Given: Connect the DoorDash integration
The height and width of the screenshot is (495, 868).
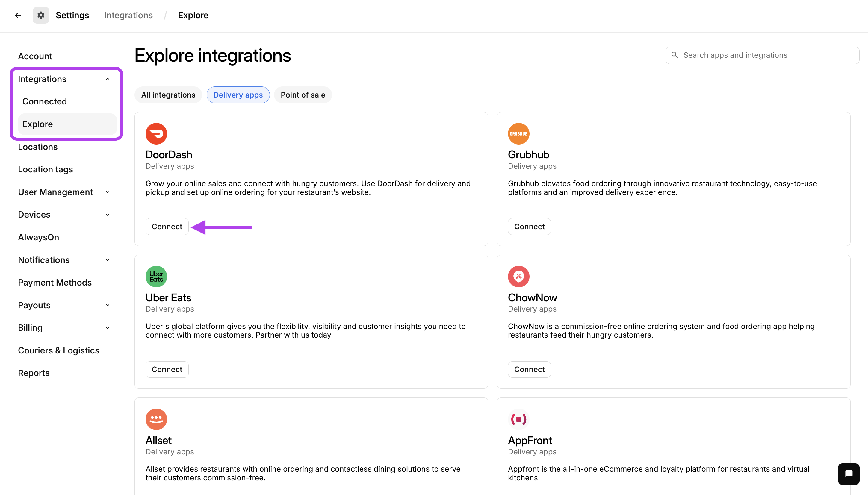Looking at the screenshot, I should tap(167, 227).
